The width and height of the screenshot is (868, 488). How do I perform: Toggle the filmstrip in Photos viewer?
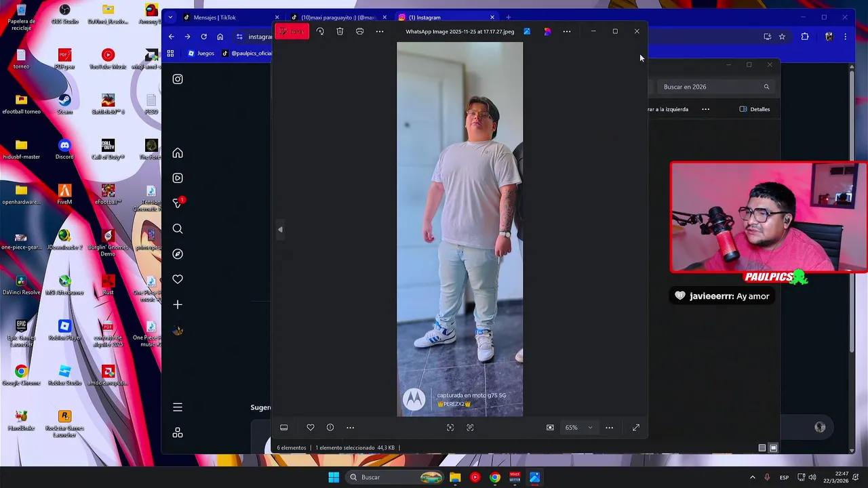point(284,428)
